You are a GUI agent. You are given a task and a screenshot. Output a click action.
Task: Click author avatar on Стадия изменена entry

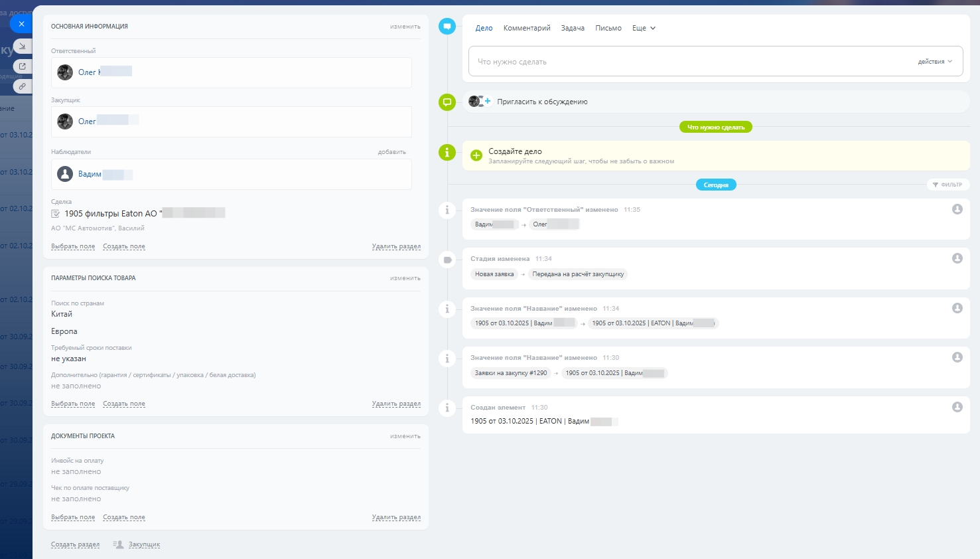[x=957, y=258]
